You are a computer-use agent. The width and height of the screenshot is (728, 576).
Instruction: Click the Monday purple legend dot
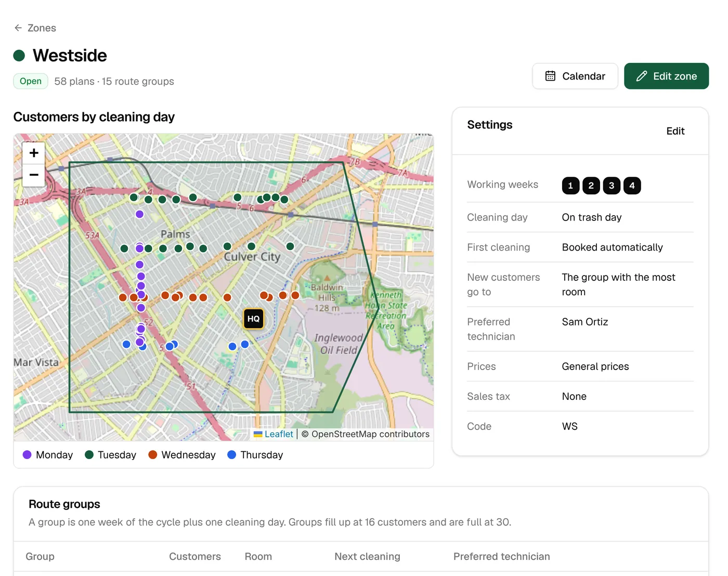pos(28,455)
